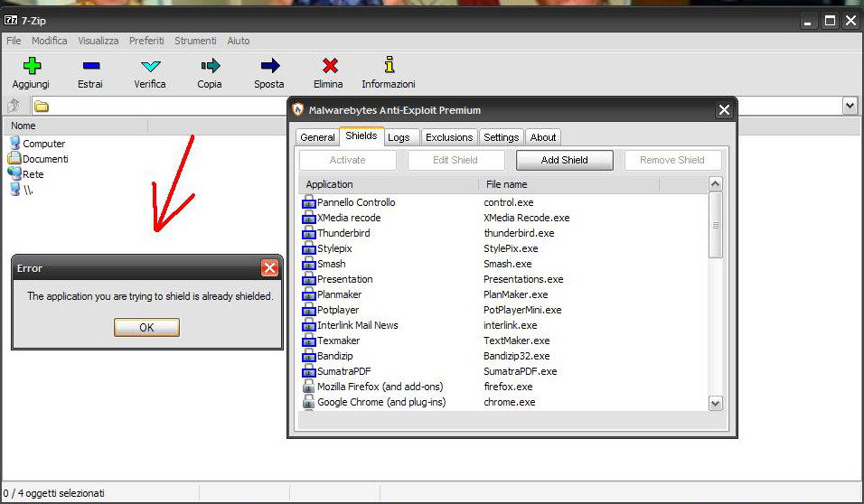Expand the 7-Zip address bar dropdown
Screen dimensions: 864x504
click(x=850, y=105)
